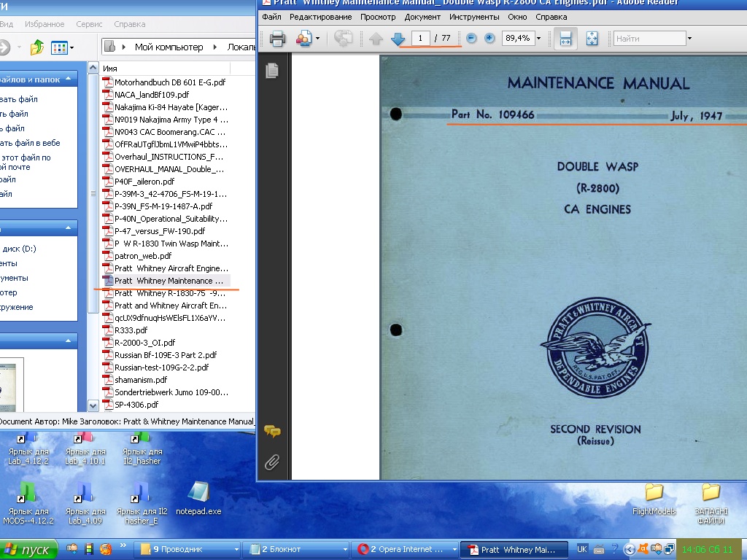
Task: Enable scrolling fit-width page mode
Action: tap(565, 39)
